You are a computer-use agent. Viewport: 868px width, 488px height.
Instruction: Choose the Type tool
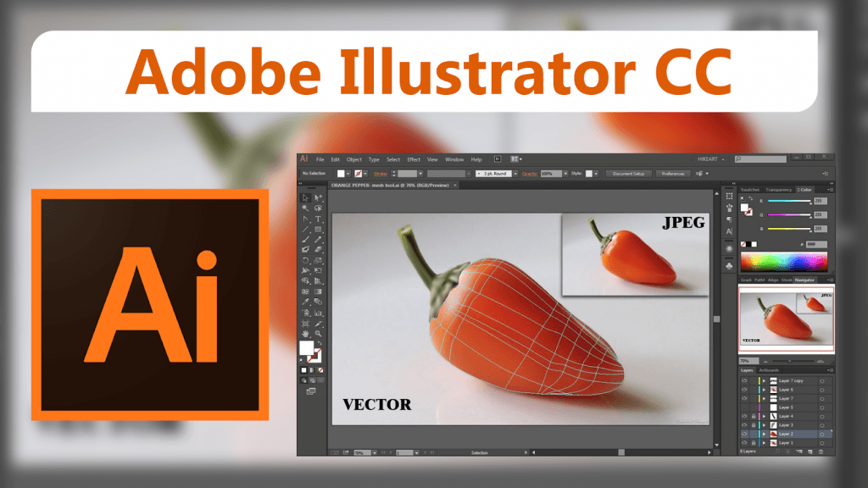pyautogui.click(x=318, y=219)
